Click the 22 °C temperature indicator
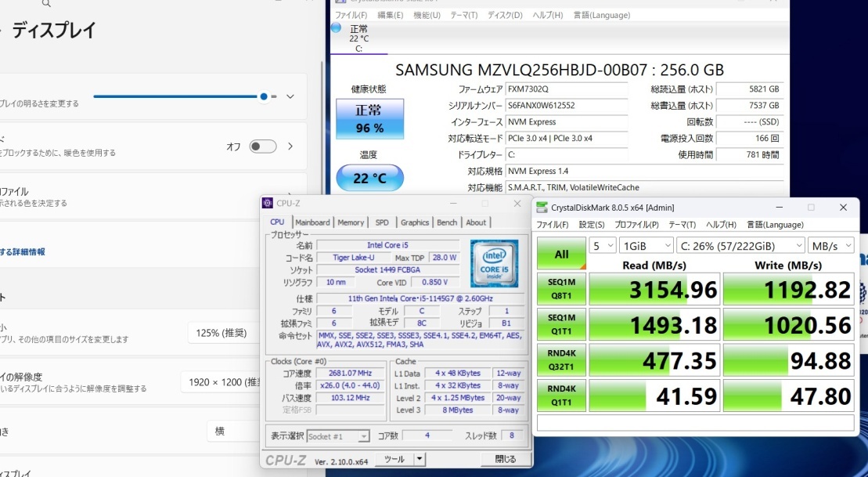 point(369,178)
